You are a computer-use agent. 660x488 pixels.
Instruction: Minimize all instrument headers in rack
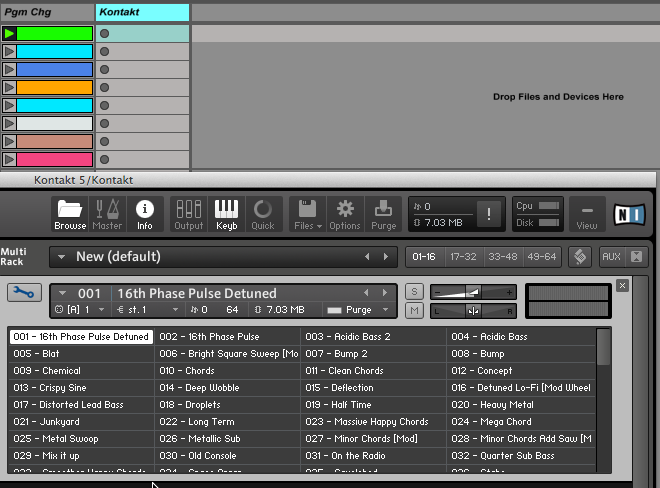click(x=636, y=256)
